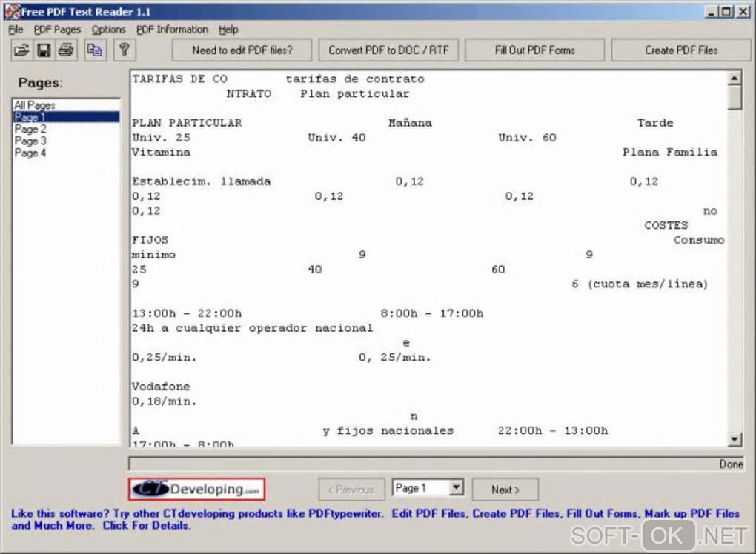Select Page 4 in the pages list
Image resolution: width=756 pixels, height=554 pixels.
(66, 153)
